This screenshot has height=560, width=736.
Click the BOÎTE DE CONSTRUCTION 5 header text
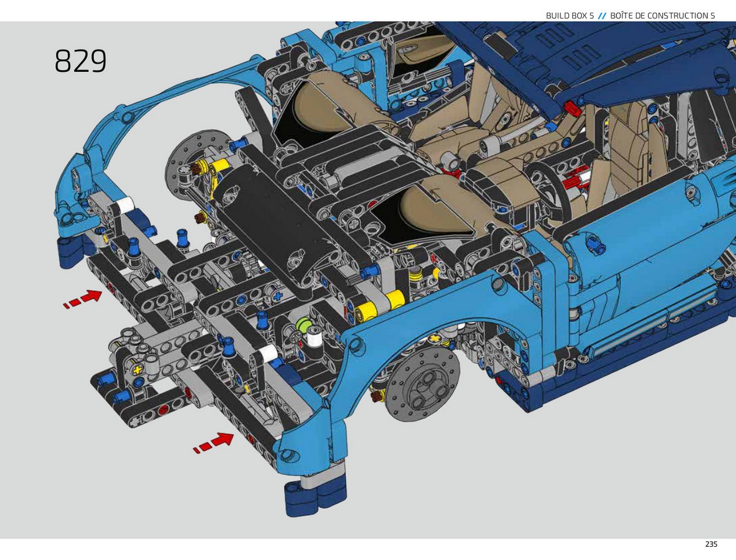662,16
